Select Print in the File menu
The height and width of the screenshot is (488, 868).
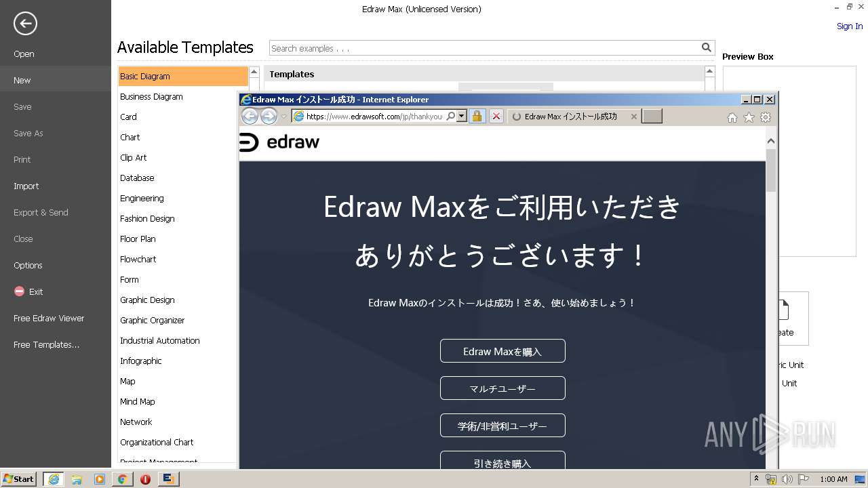[x=22, y=159]
